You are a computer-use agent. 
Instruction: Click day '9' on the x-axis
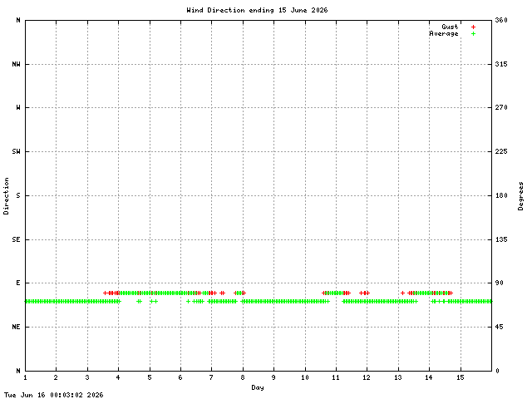tap(273, 377)
